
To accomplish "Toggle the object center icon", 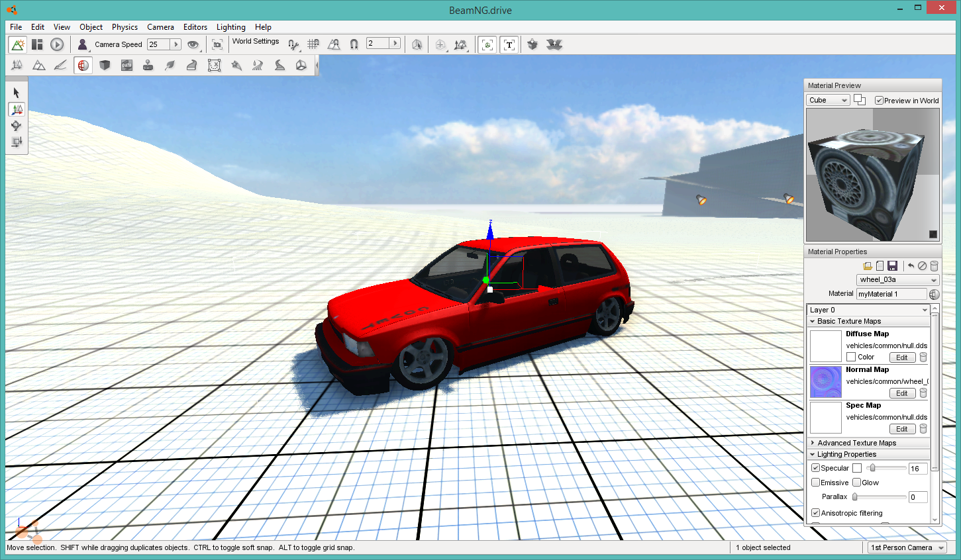I will coord(440,44).
